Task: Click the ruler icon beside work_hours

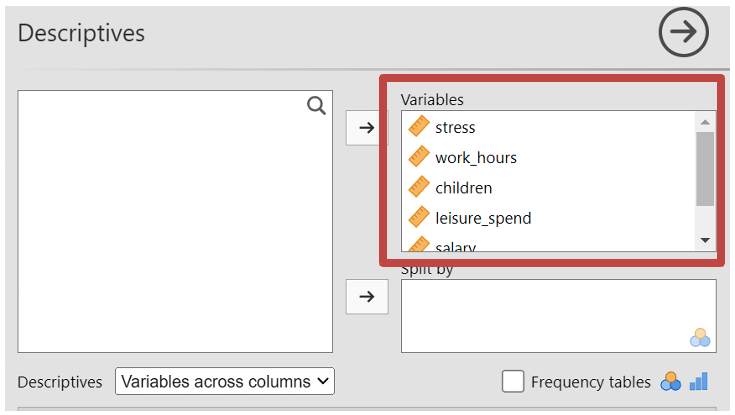Action: point(418,157)
